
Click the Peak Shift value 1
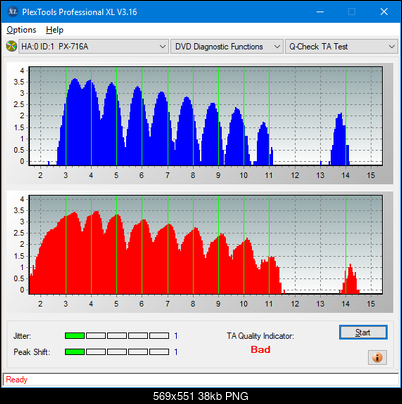176,352
